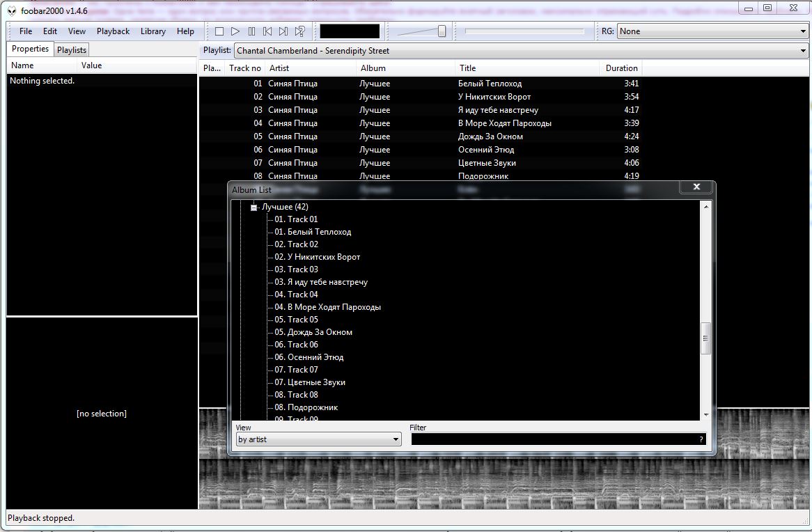Viewport: 812px width, 532px height.
Task: Click the Album List Filter input field
Action: coord(554,439)
